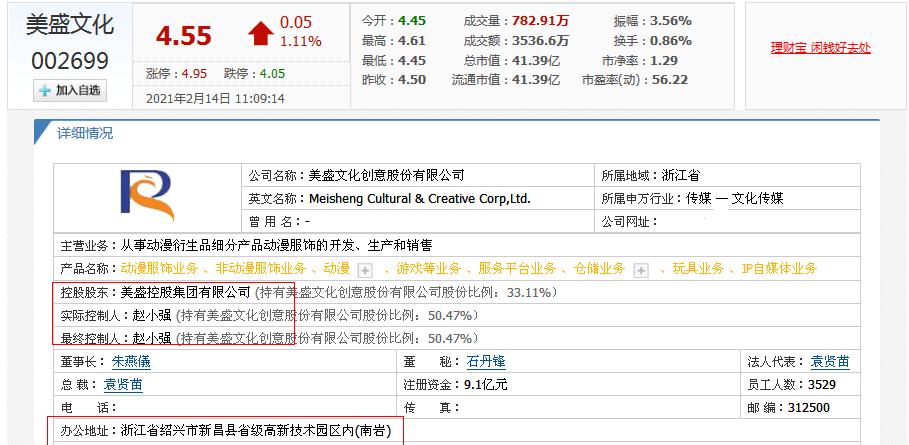Click the timestamp 2021年2月14日 11:09:14
Image resolution: width=909 pixels, height=445 pixels.
point(215,99)
